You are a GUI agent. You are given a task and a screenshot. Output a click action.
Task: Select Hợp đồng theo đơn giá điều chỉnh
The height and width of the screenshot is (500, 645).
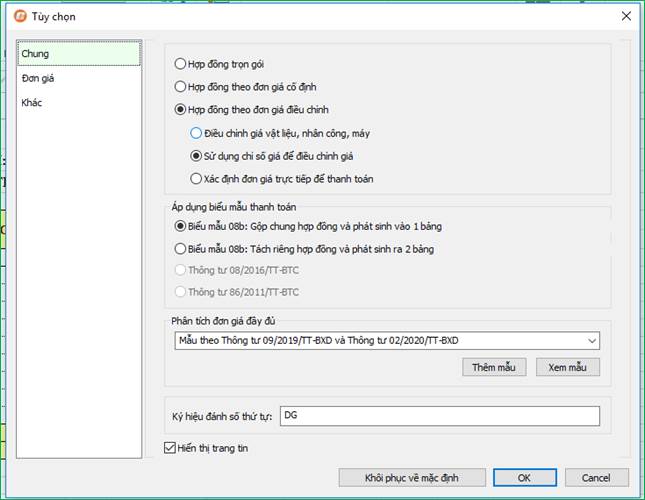(180, 110)
